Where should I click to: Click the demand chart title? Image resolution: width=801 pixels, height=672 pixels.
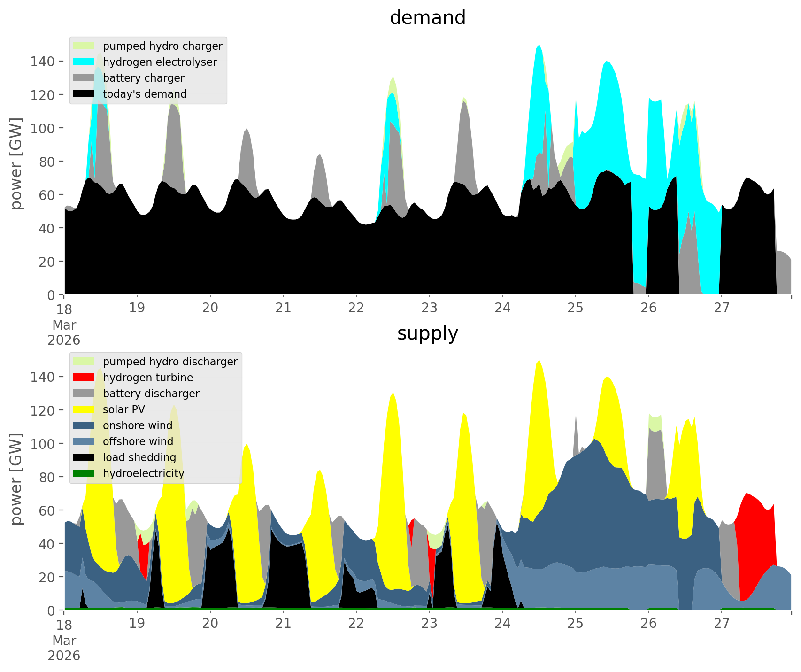pyautogui.click(x=427, y=18)
